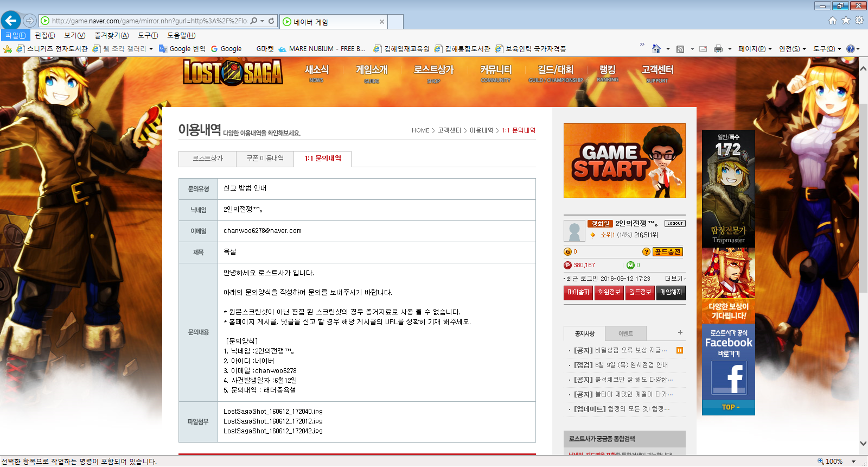Open address bar dropdown arrow
The width and height of the screenshot is (868, 467).
click(263, 21)
